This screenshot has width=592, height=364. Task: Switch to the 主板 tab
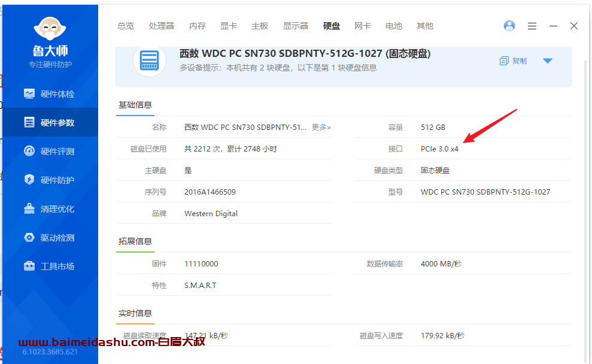[x=260, y=26]
